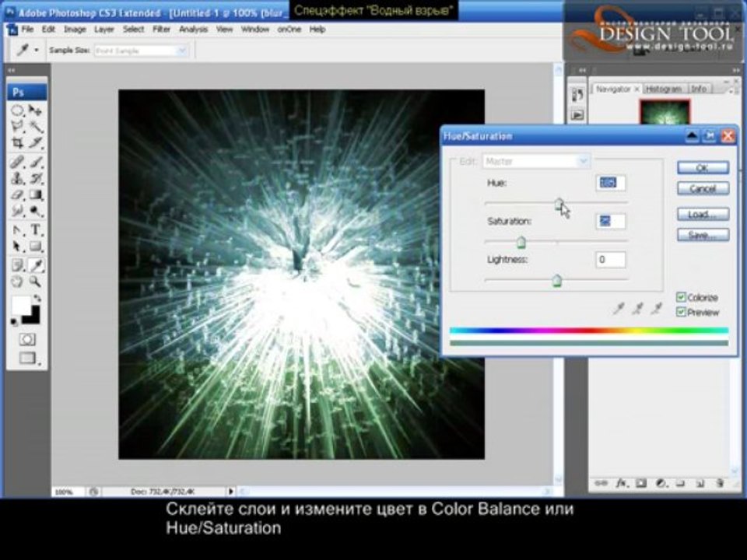This screenshot has width=747, height=560.
Task: Select the Eyedropper tool in the toolbox
Action: coord(35,265)
